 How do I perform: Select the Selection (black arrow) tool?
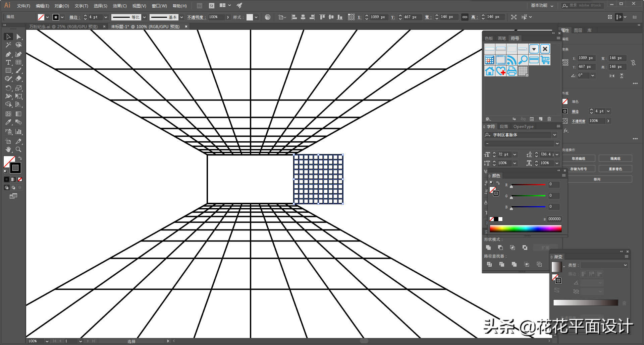(x=8, y=37)
